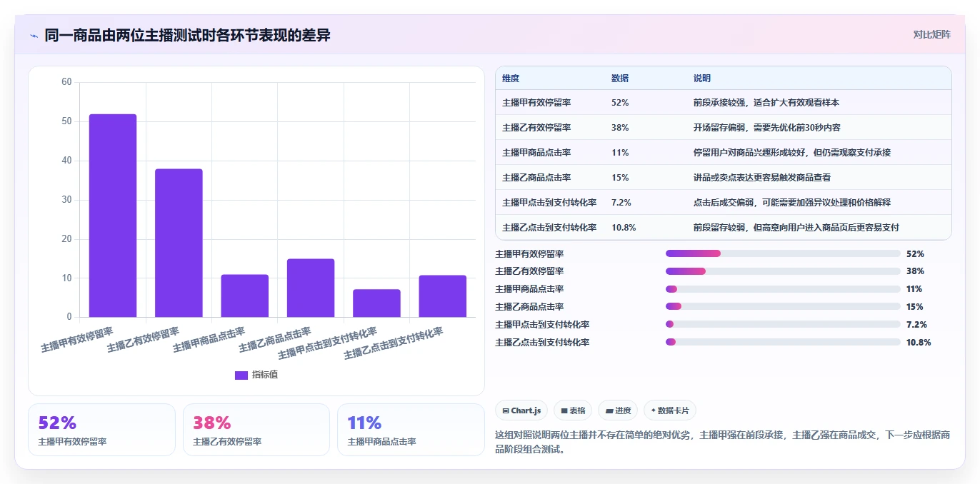Click the 进度 chip icon

(609, 410)
